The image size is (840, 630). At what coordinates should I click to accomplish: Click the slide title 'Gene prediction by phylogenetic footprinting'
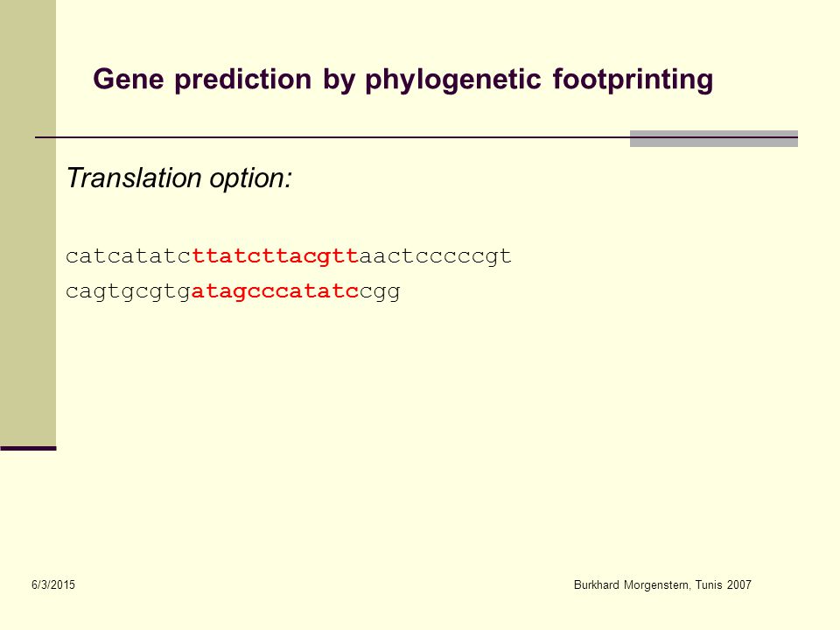point(402,80)
